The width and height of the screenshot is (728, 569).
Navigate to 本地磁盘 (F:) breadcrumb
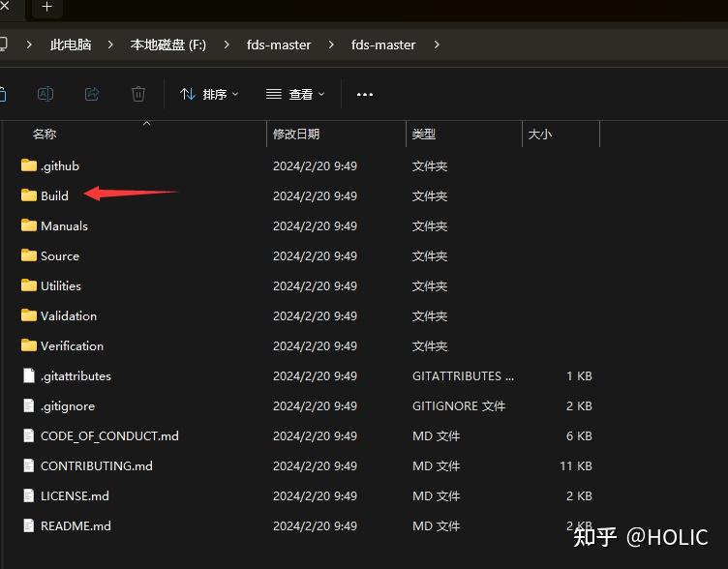168,45
